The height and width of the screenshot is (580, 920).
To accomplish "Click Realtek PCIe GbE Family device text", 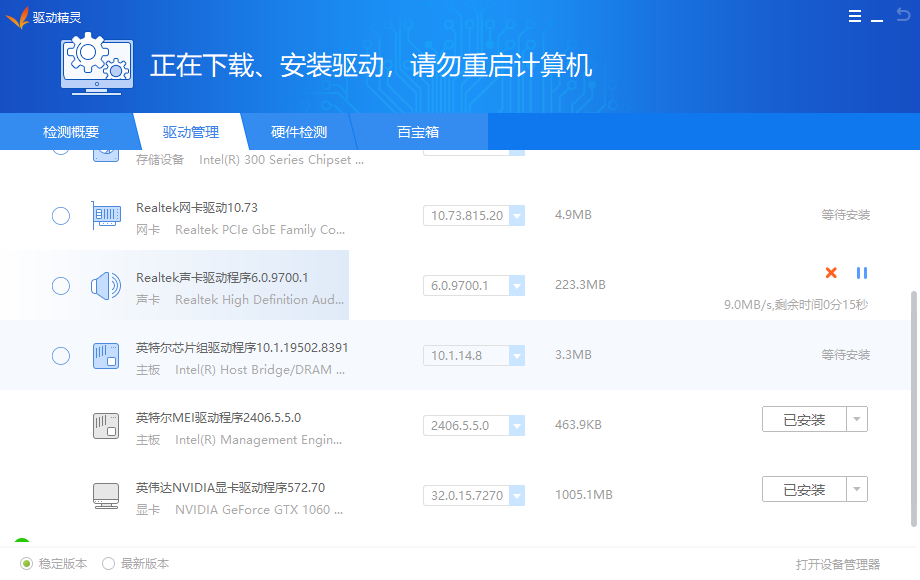I will 260,230.
